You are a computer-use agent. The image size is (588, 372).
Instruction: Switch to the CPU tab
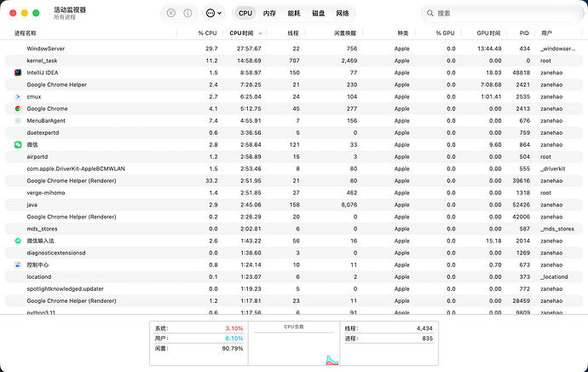tap(245, 13)
